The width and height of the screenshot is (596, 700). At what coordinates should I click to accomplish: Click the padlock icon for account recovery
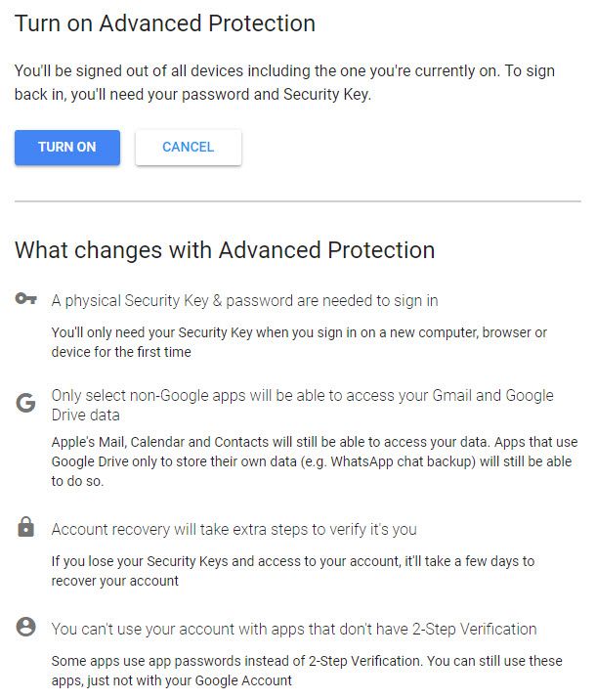(25, 527)
